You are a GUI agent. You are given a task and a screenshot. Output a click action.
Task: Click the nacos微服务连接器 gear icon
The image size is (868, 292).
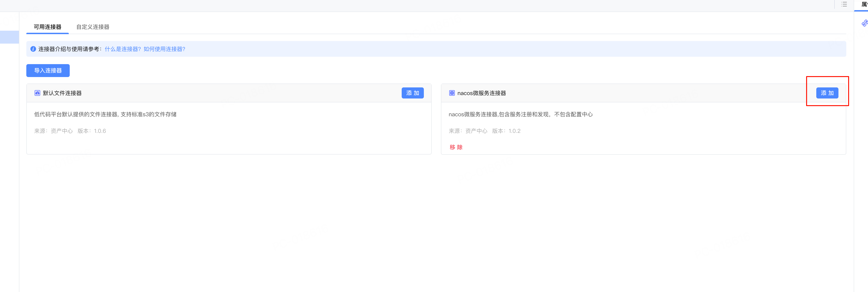coord(452,93)
